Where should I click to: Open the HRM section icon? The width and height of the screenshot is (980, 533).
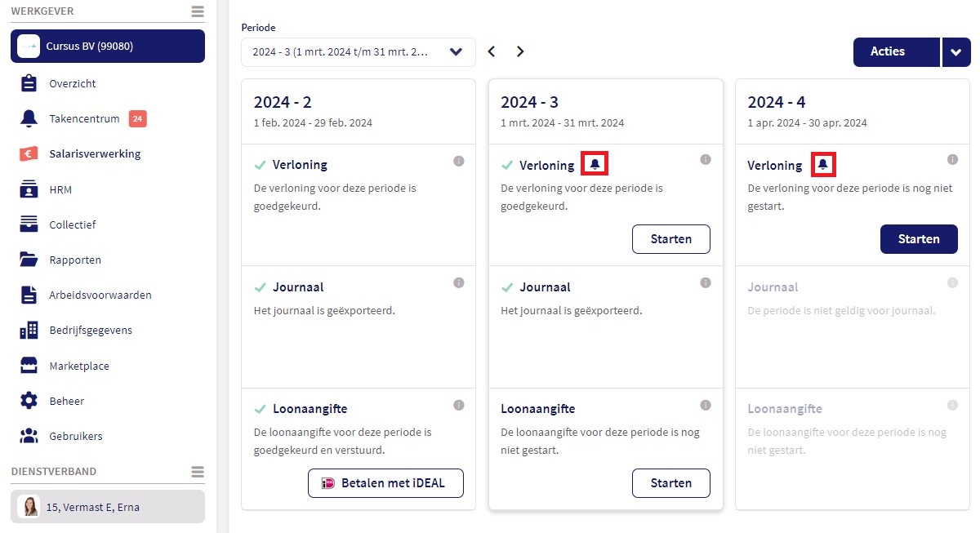[x=27, y=189]
